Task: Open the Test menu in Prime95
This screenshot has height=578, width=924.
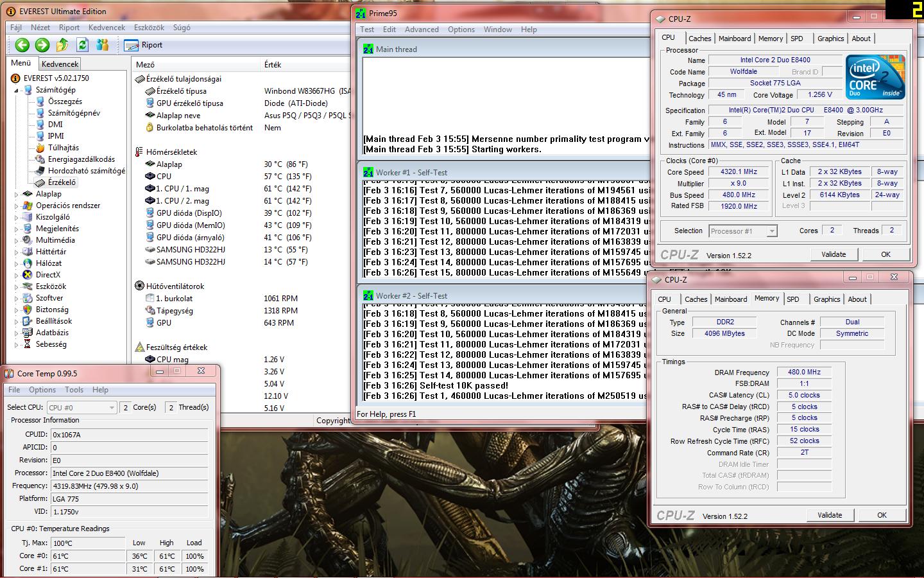Action: (367, 30)
